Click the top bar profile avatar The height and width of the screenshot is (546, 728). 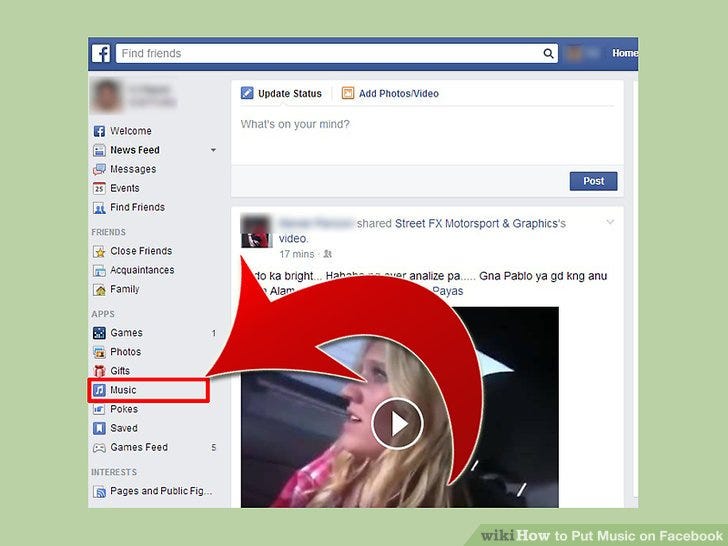tap(574, 53)
